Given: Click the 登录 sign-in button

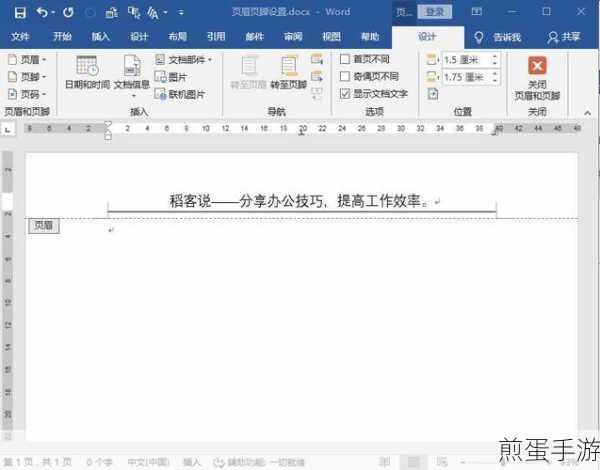Looking at the screenshot, I should coord(435,12).
